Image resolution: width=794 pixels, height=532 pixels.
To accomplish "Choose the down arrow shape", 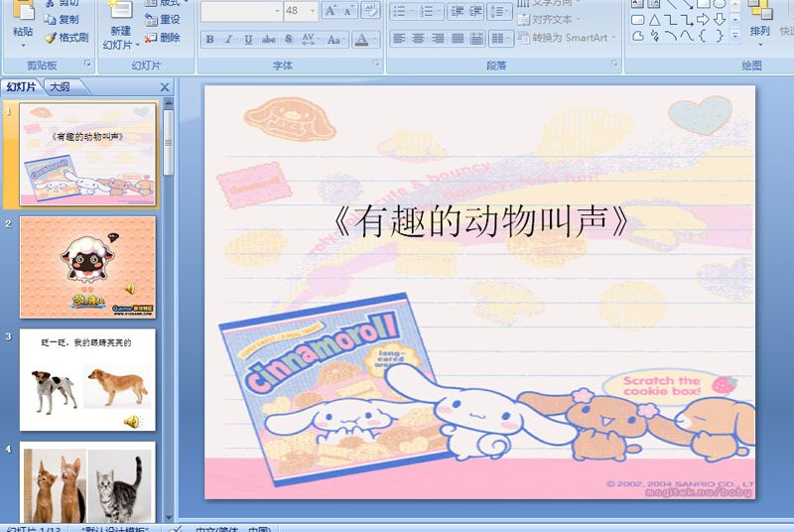I will [719, 20].
